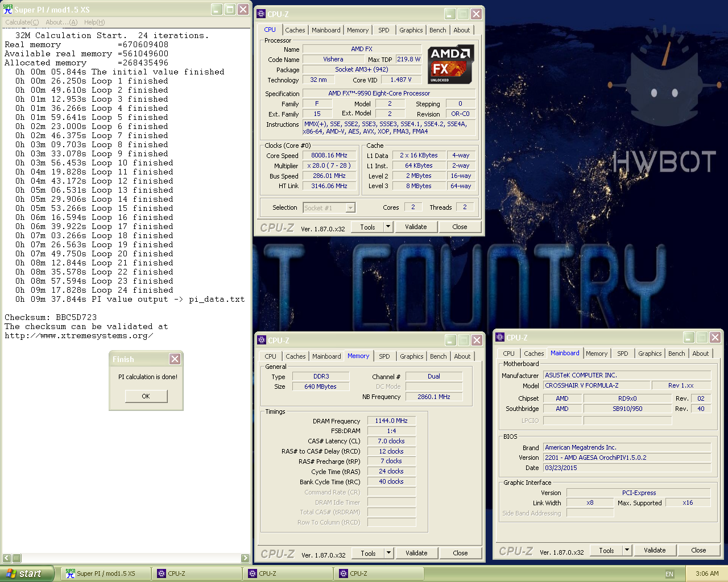Select CPU tab in the Memory CPU-Z window
Viewport: 728px width, 582px height.
[270, 356]
